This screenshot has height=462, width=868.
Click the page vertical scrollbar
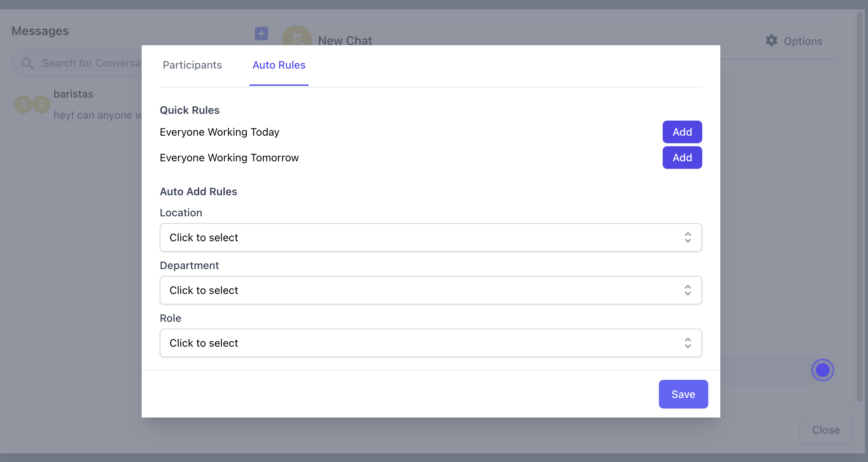point(859,207)
